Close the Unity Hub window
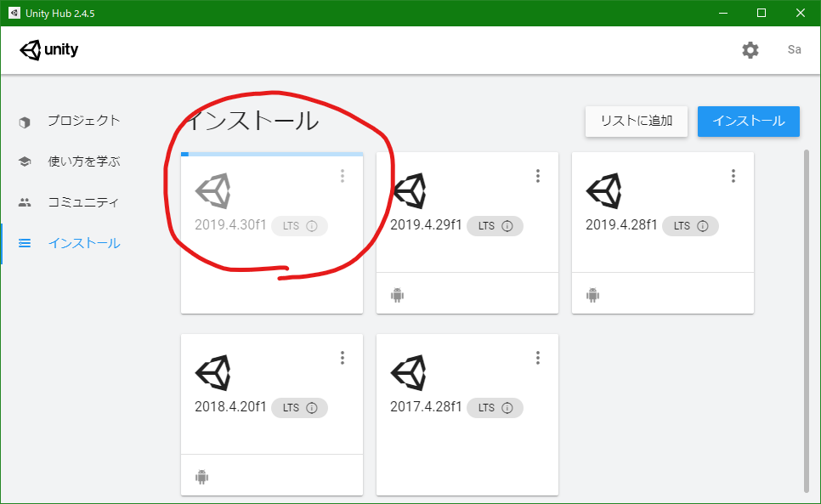 [x=801, y=13]
